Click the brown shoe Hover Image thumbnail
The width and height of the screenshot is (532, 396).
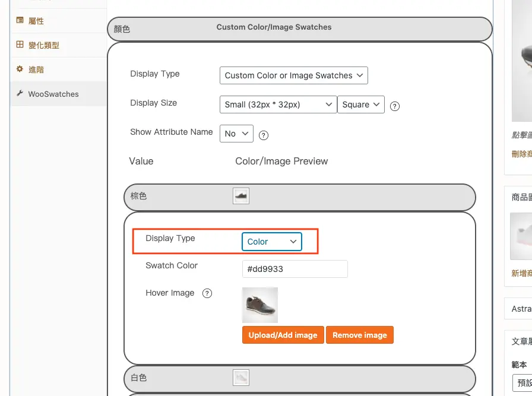pos(260,305)
